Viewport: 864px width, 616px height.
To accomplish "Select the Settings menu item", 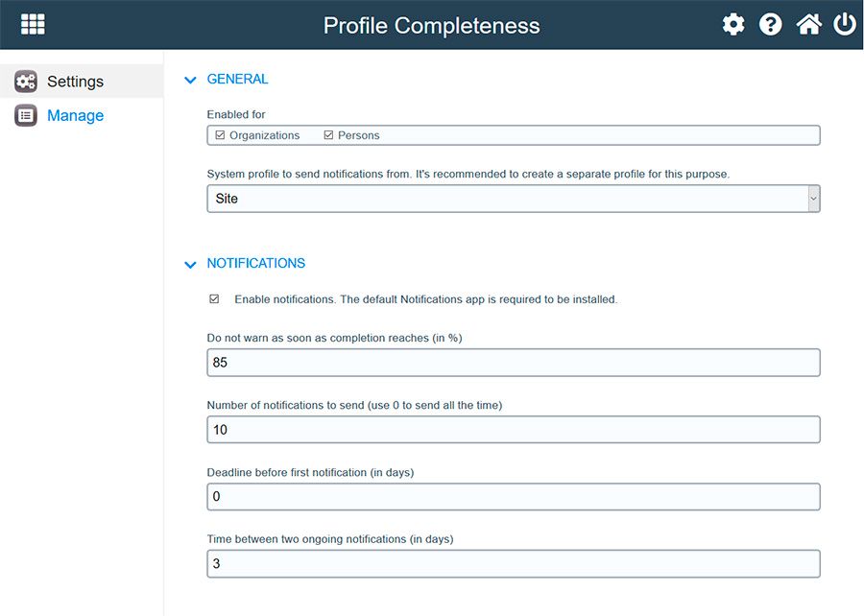I will pos(75,82).
